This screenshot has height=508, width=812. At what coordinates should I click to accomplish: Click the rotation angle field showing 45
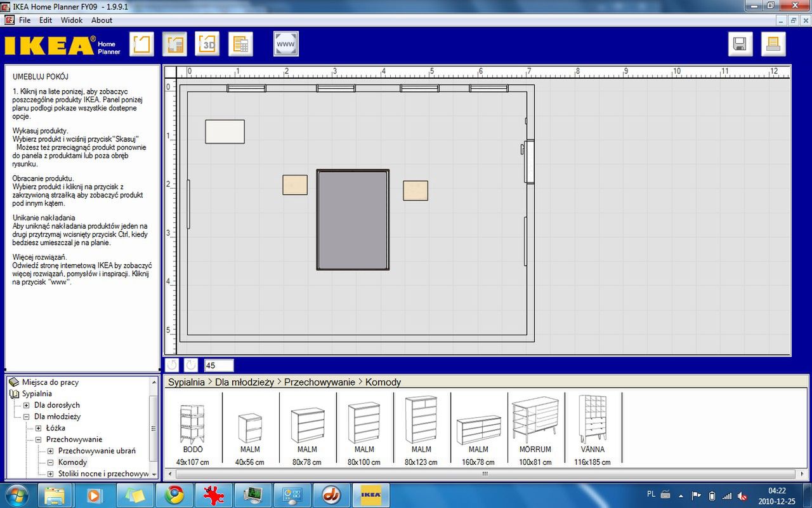pyautogui.click(x=219, y=365)
